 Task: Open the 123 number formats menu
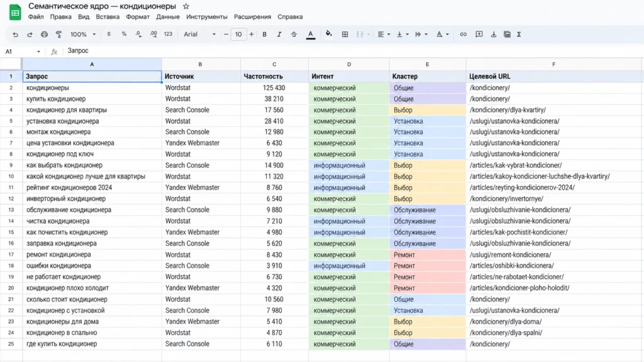(168, 34)
